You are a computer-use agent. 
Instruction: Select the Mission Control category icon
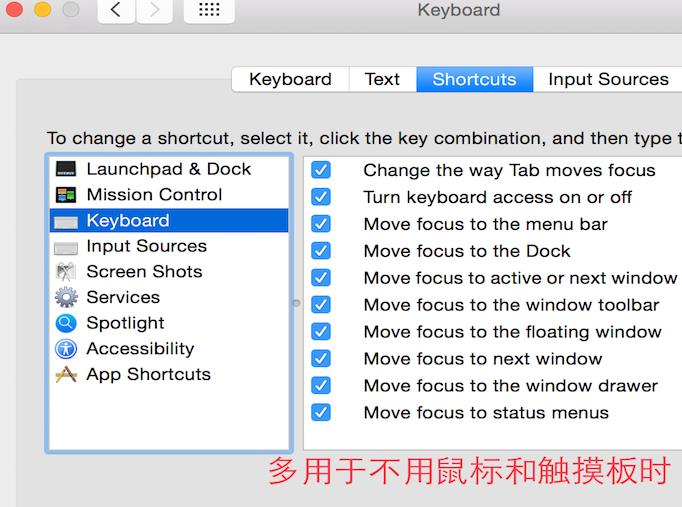pyautogui.click(x=66, y=195)
